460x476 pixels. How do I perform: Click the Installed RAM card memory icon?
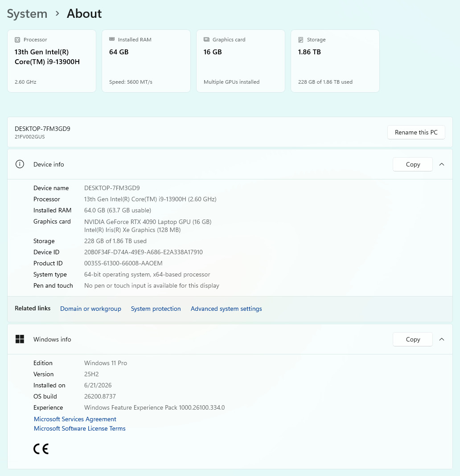[112, 39]
